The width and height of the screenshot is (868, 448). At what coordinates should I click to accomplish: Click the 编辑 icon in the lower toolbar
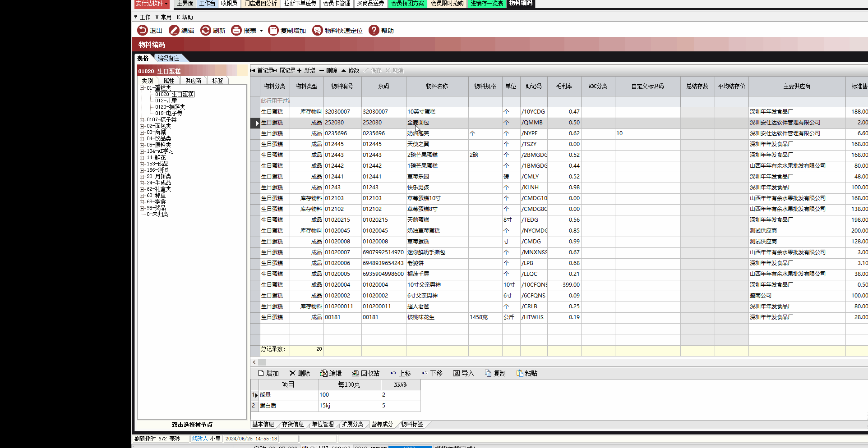pyautogui.click(x=324, y=373)
